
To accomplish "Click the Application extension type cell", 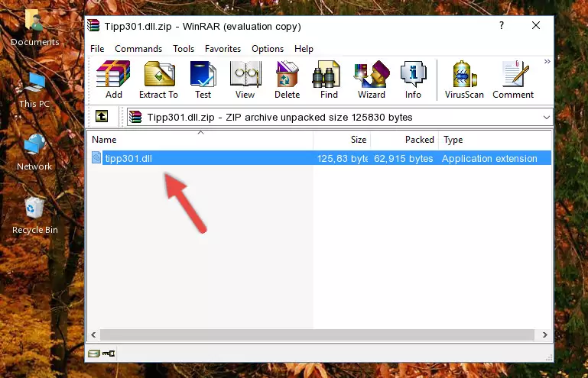I will 489,159.
